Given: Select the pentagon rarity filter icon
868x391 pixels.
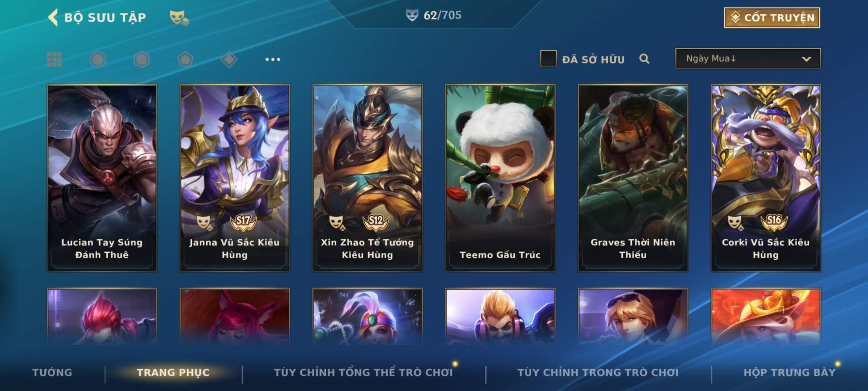Looking at the screenshot, I should [x=185, y=59].
